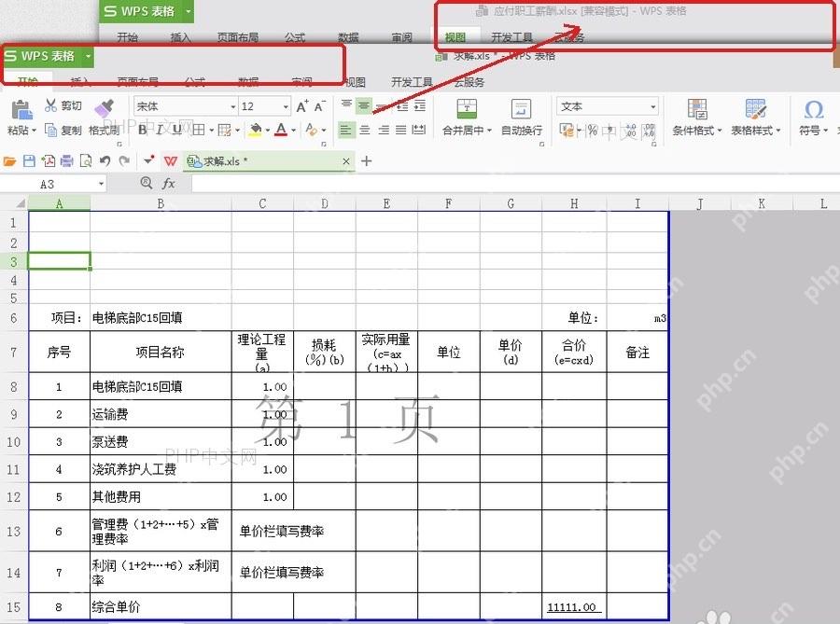Image resolution: width=840 pixels, height=624 pixels.
Task: Open 公式 tab in the background window
Action: coord(295,37)
